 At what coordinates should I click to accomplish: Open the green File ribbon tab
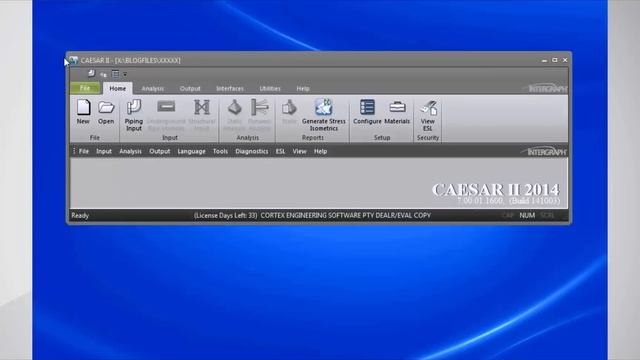pos(85,88)
